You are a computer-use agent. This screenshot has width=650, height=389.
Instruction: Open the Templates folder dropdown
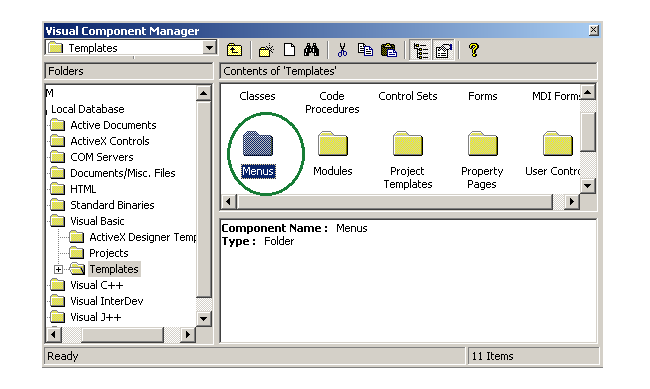coord(209,48)
